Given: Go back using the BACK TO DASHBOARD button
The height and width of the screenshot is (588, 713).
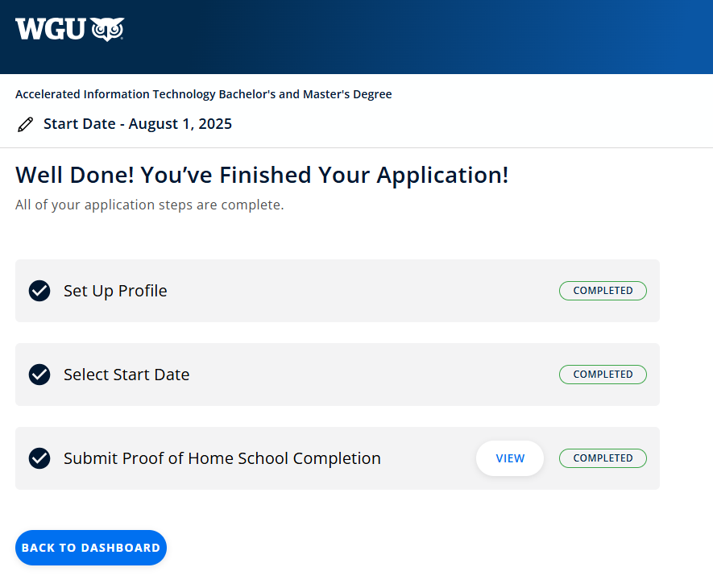Looking at the screenshot, I should click(x=91, y=548).
